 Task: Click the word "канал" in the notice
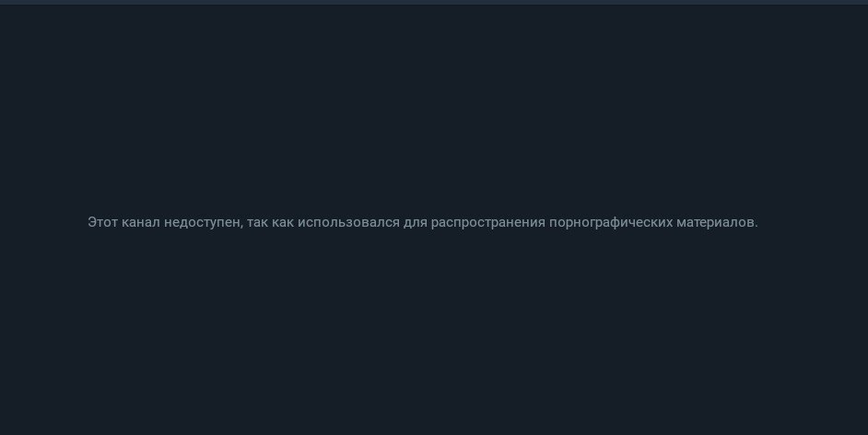(x=141, y=222)
